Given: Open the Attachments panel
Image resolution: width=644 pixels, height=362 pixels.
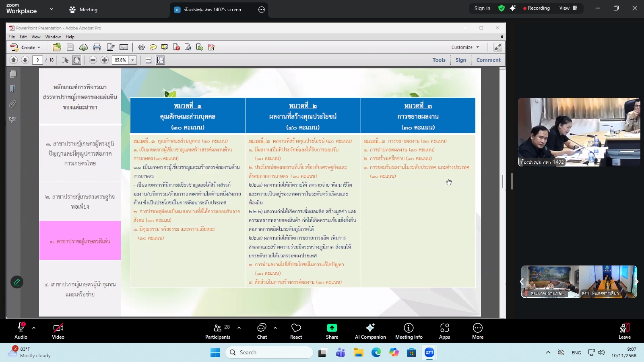Looking at the screenshot, I should click(12, 104).
